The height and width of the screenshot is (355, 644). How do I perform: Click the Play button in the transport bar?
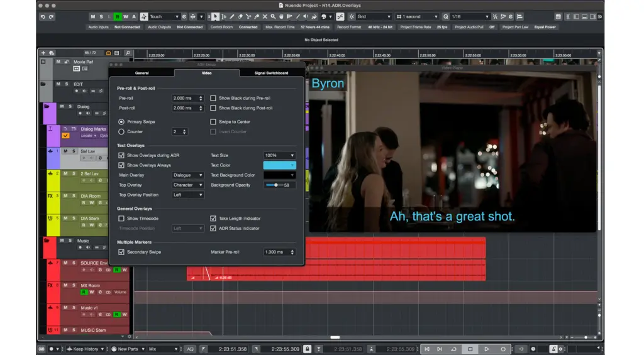486,349
